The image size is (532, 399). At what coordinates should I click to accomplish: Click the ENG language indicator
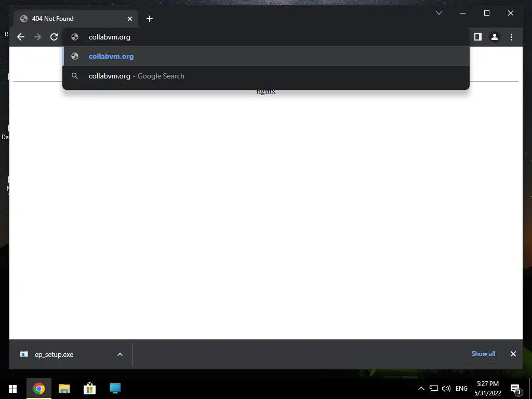tap(461, 389)
